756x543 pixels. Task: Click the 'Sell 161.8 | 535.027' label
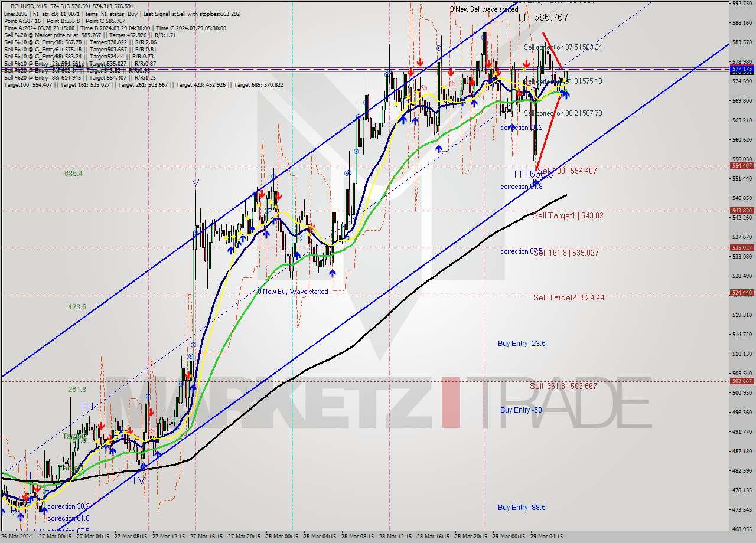pos(566,253)
